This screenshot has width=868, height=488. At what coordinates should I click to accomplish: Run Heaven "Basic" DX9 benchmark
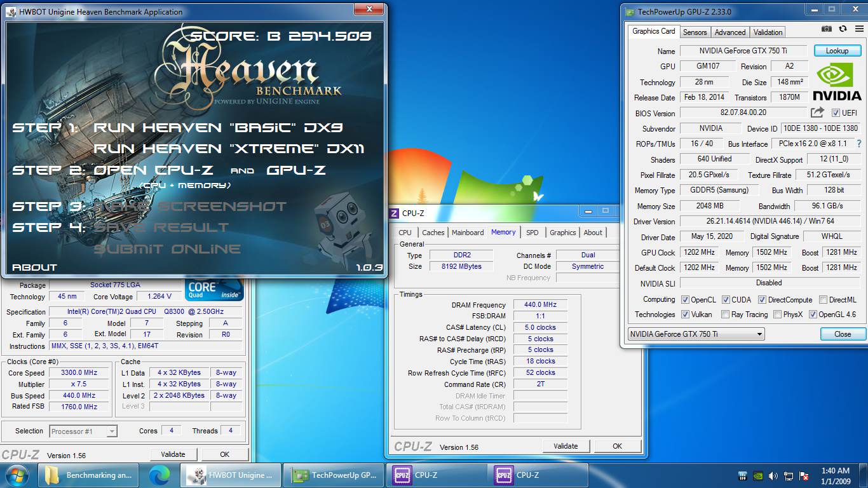point(218,128)
